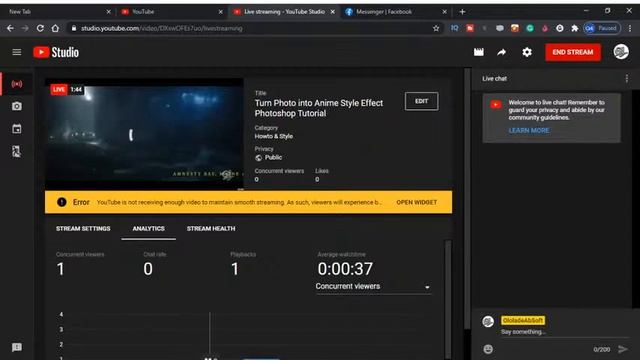Click the Public privacy label
The height and width of the screenshot is (360, 640).
tap(273, 158)
